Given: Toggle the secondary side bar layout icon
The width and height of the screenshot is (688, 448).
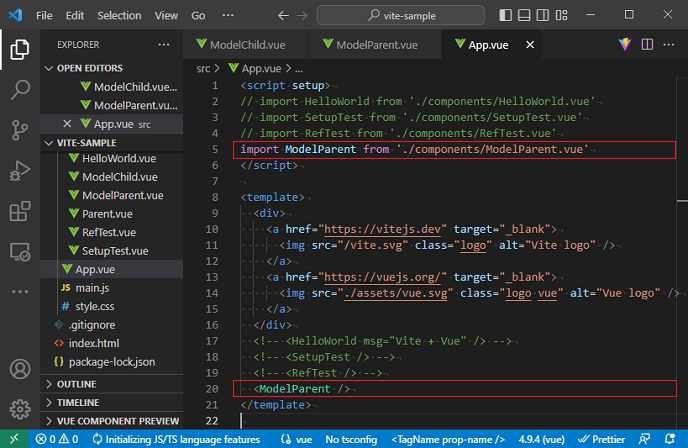Looking at the screenshot, I should tap(543, 15).
